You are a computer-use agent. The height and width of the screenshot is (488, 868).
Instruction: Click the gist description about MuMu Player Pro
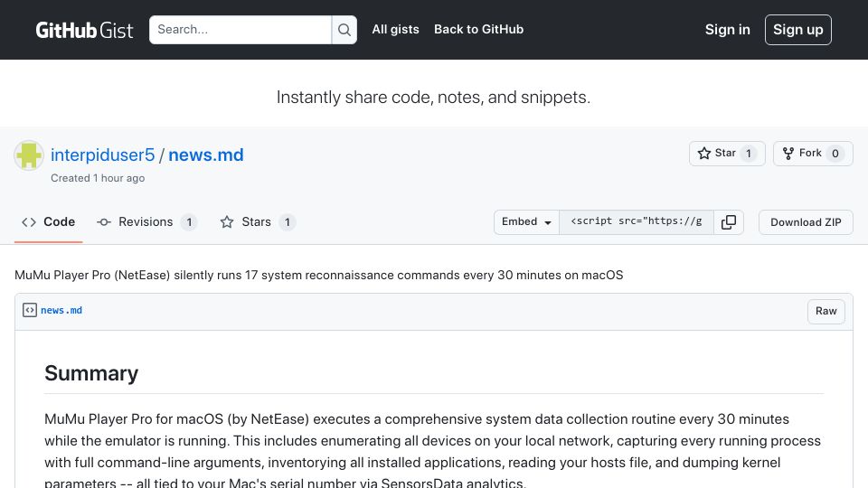(x=319, y=275)
